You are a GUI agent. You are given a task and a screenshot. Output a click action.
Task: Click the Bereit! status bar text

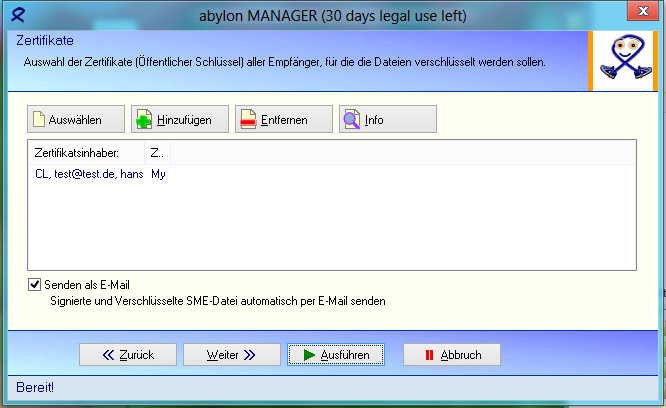pos(36,387)
